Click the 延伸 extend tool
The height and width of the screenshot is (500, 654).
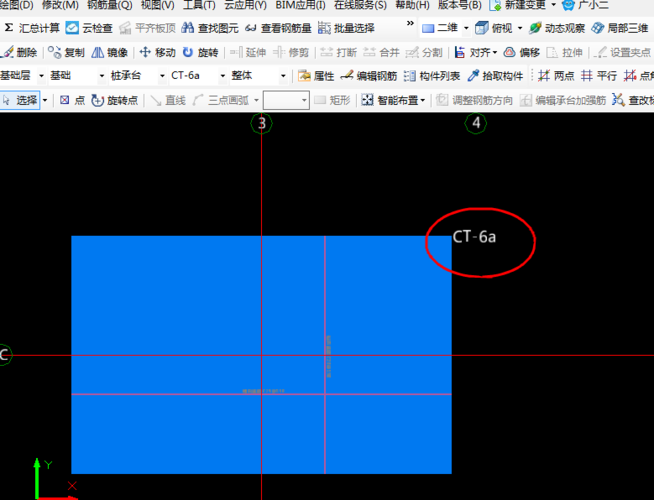(x=248, y=53)
